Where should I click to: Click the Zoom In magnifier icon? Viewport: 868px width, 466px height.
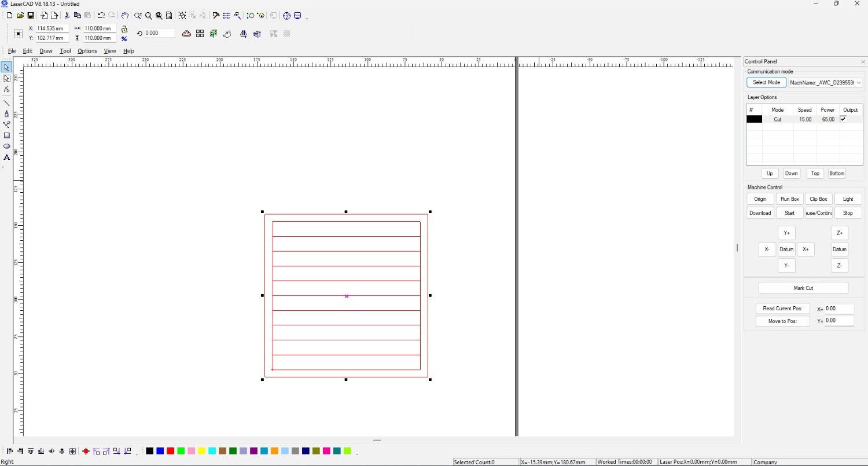(138, 16)
